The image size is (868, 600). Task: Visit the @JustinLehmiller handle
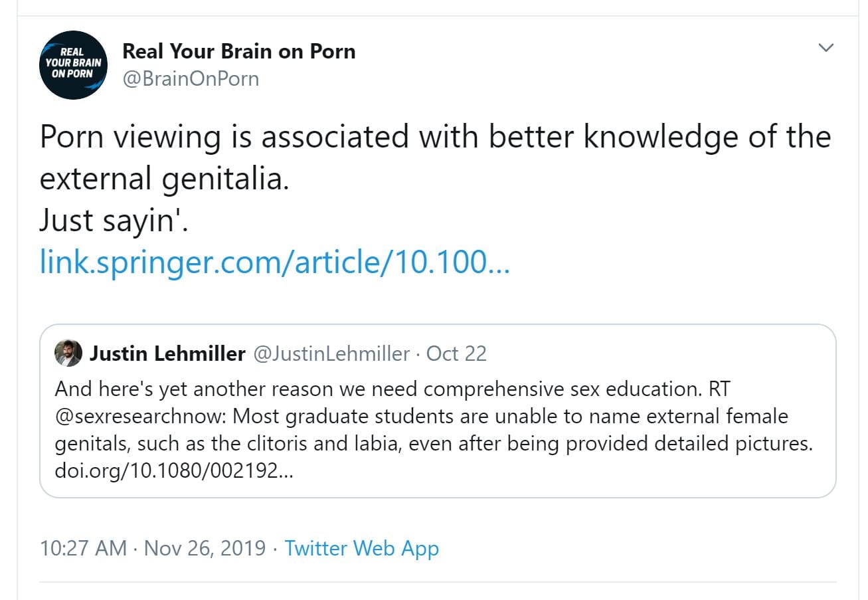point(331,353)
